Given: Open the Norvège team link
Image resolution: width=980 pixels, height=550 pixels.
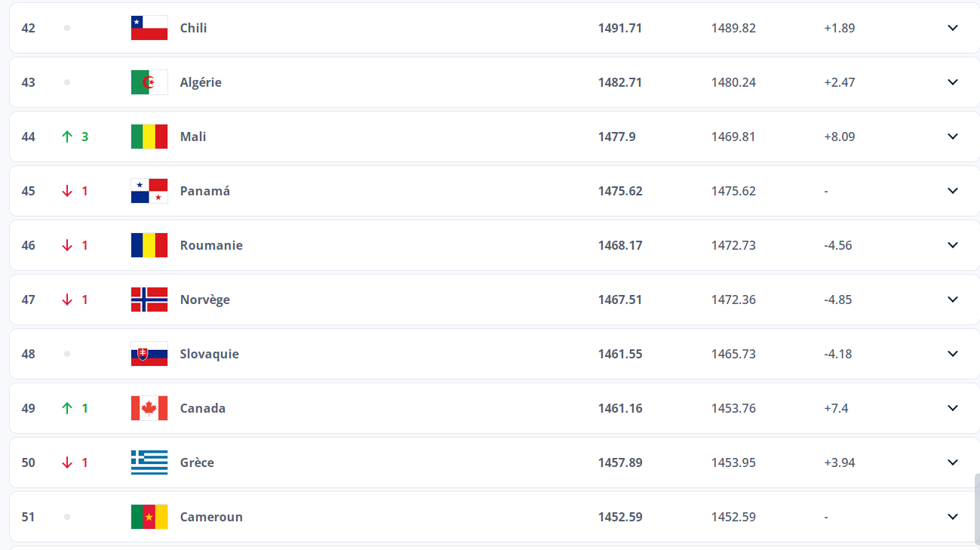Looking at the screenshot, I should [204, 300].
